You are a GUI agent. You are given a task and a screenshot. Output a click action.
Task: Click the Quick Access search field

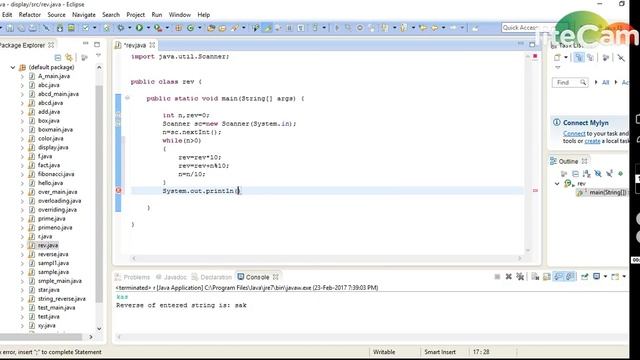point(528,28)
